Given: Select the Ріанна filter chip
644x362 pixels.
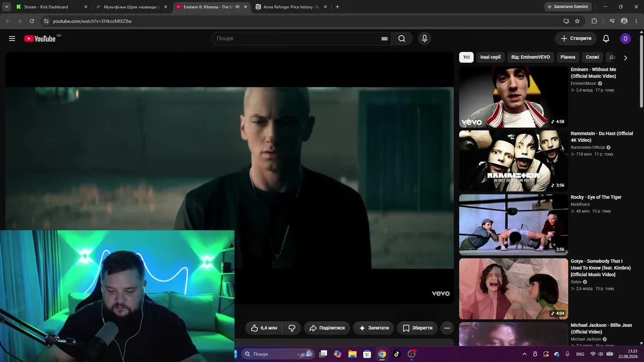Looking at the screenshot, I should (568, 57).
